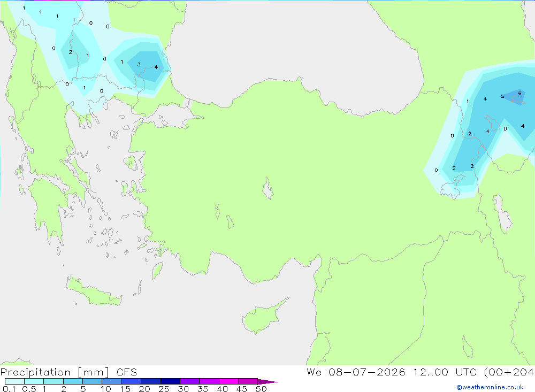Click the '10' legend scale label
The image size is (535, 392).
click(x=106, y=389)
